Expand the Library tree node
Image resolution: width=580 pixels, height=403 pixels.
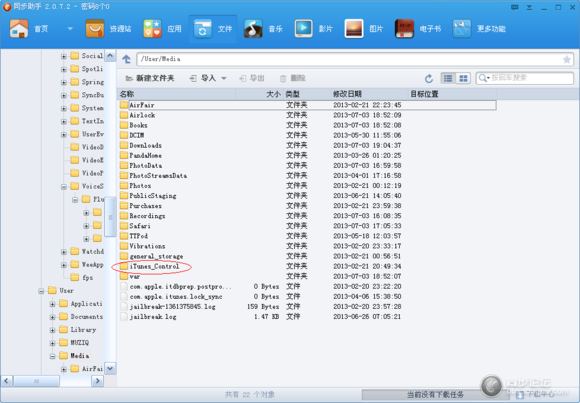coord(52,330)
